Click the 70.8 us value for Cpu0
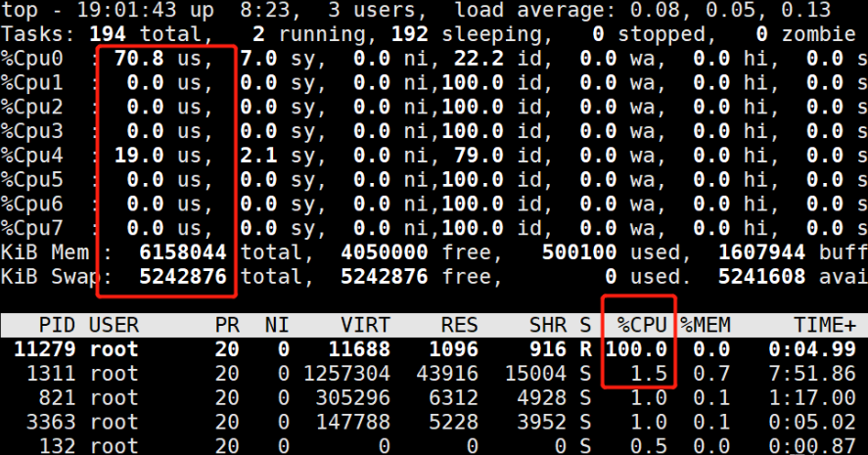The image size is (868, 455). pyautogui.click(x=139, y=59)
